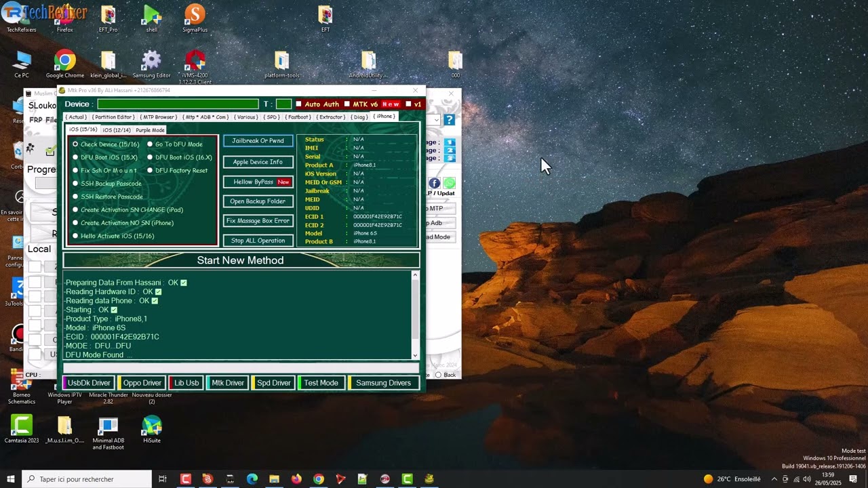The height and width of the screenshot is (488, 868).
Task: Open iVMS-4200 Client desktop icon
Action: [195, 66]
